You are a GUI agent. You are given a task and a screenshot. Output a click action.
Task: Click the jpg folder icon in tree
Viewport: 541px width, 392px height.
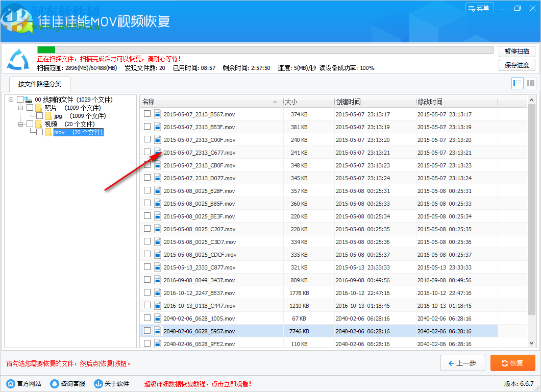point(48,116)
